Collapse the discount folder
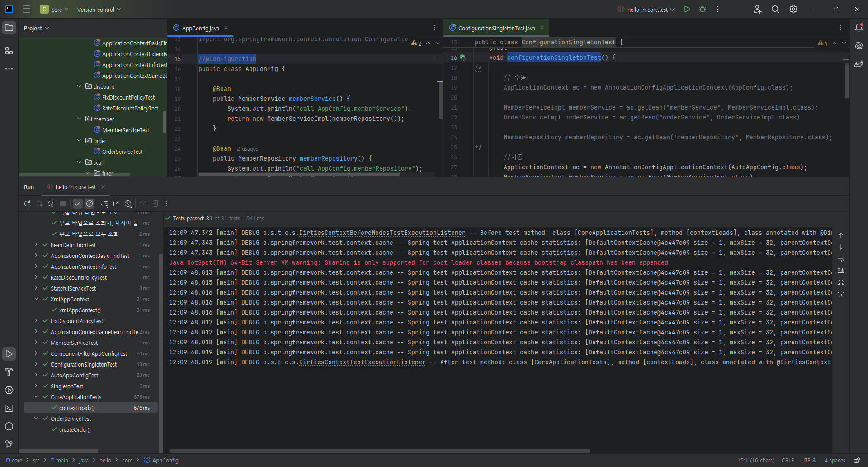The width and height of the screenshot is (868, 467). pos(79,86)
